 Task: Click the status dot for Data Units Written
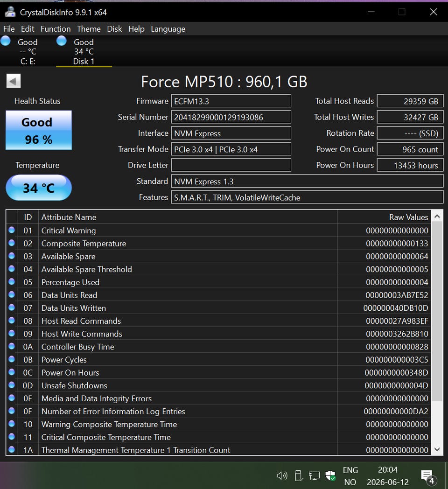point(12,307)
